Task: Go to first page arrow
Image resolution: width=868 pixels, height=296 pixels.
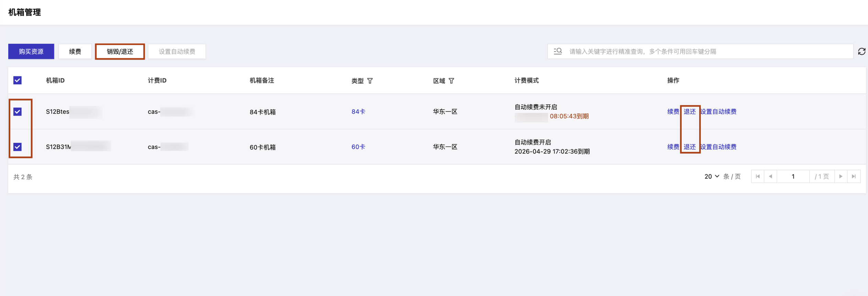Action: pos(758,177)
